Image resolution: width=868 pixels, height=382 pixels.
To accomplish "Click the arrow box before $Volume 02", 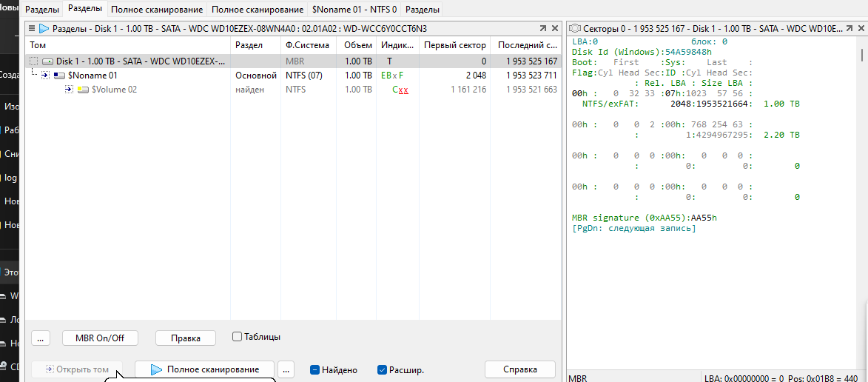I will 69,90.
